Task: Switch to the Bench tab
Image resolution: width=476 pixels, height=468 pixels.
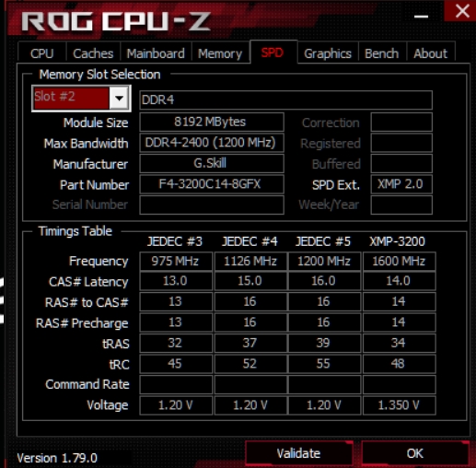Action: click(382, 53)
